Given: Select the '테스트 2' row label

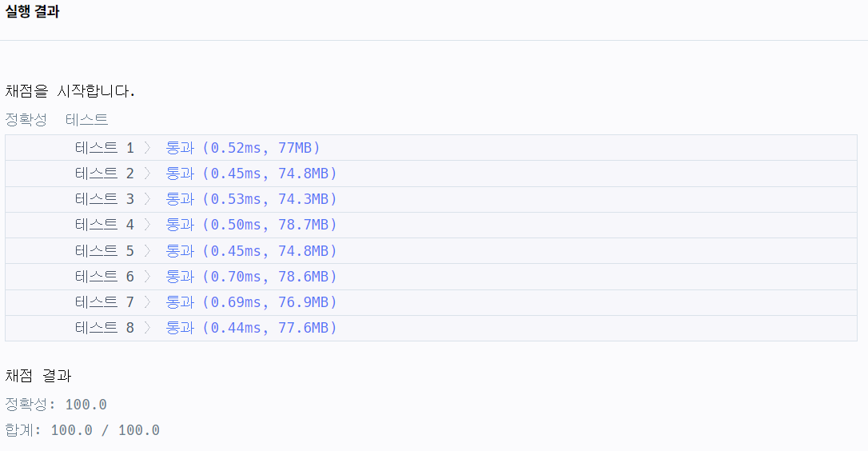Looking at the screenshot, I should point(105,174).
